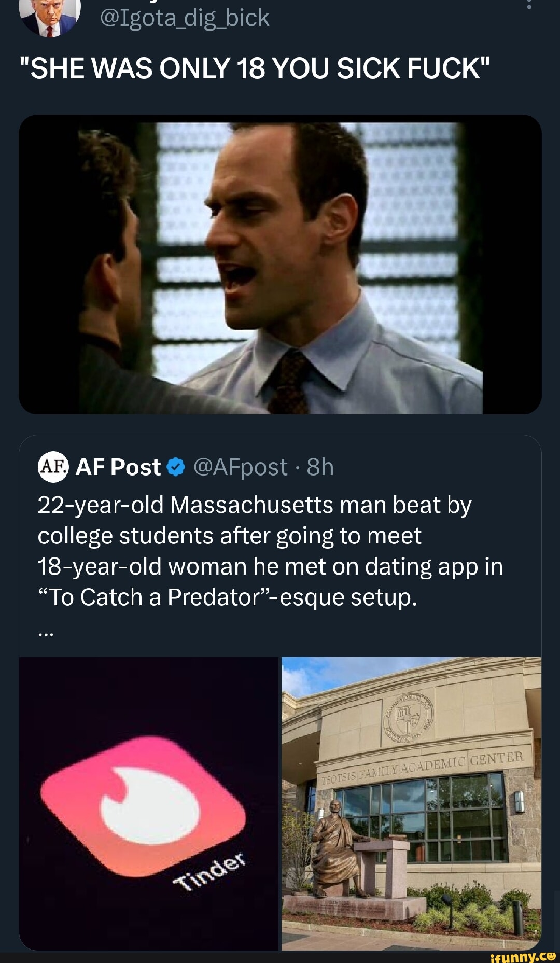This screenshot has height=963, width=560.
Task: Click the 8h timestamp on quoted tweet
Action: [320, 467]
